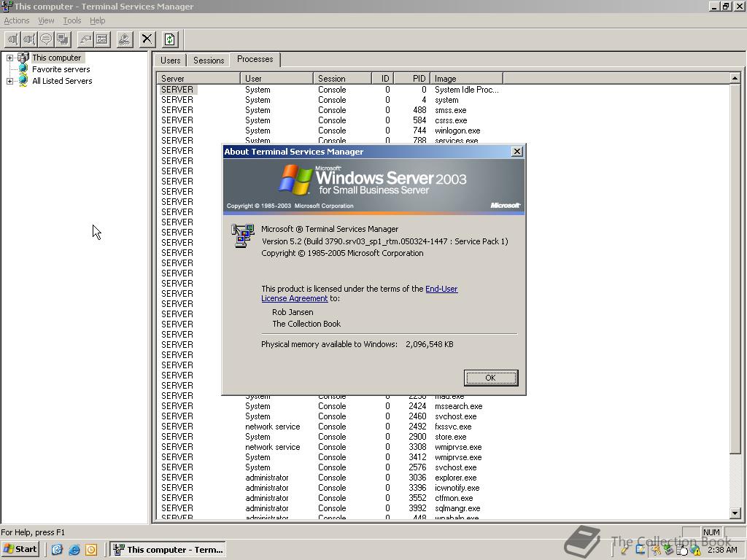
Task: Click the first quick launch desktop icon
Action: click(x=57, y=550)
